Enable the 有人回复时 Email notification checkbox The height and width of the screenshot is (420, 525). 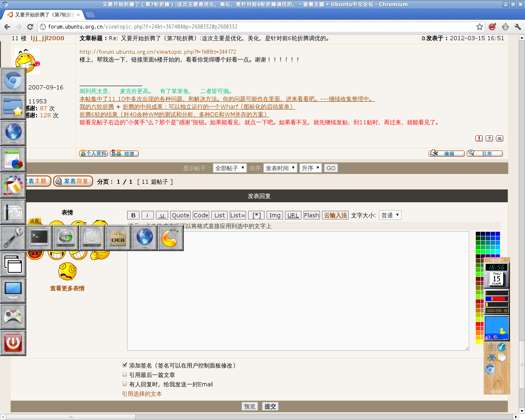125,383
